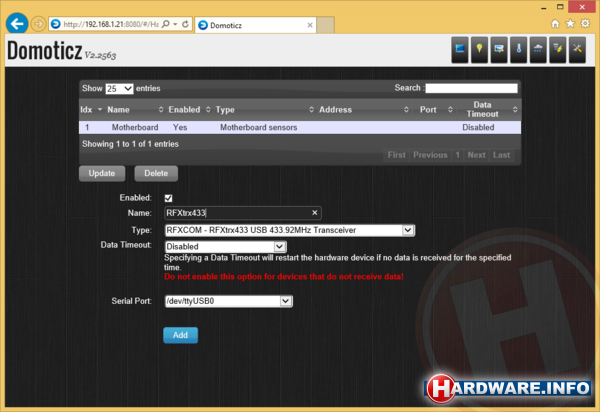
Task: Open the Show entries count dropdown
Action: point(119,89)
